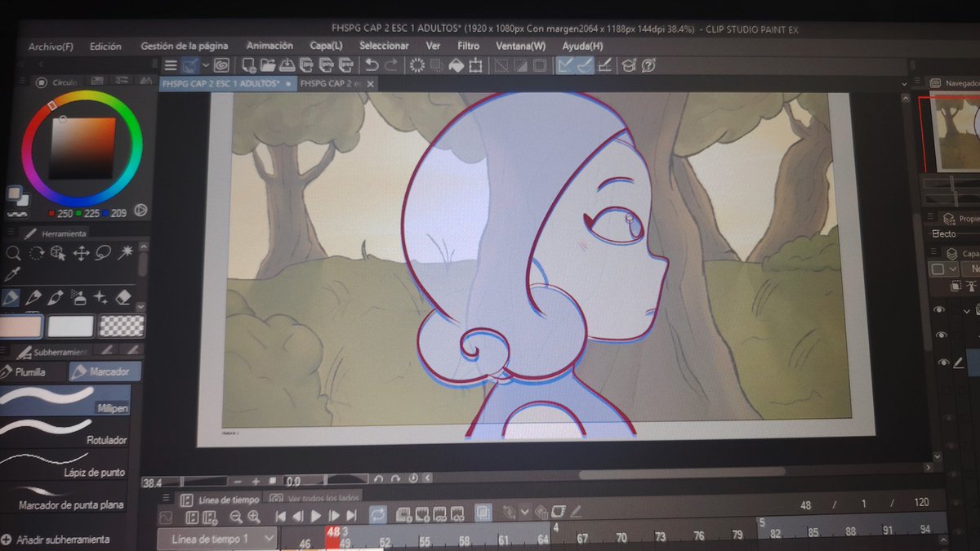The width and height of the screenshot is (980, 551).
Task: Click the Open folder icon
Action: (x=268, y=65)
